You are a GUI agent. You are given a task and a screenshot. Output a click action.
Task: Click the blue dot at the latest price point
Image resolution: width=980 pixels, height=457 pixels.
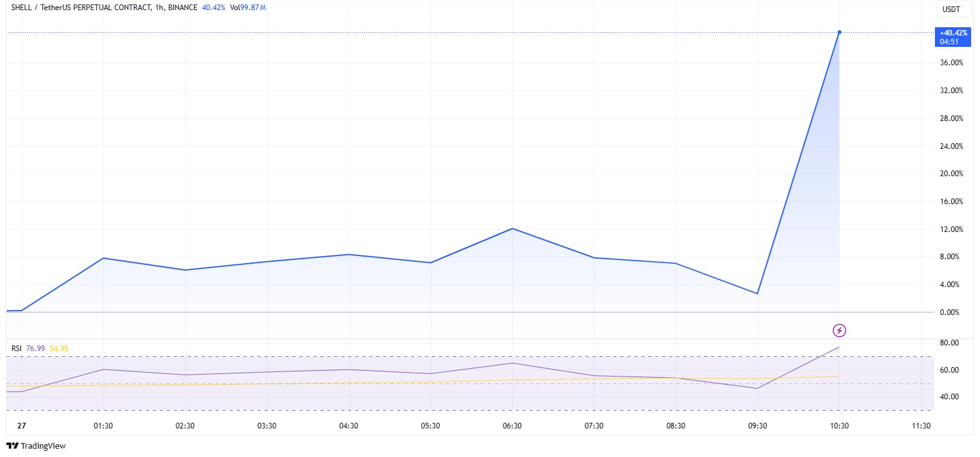tap(839, 32)
